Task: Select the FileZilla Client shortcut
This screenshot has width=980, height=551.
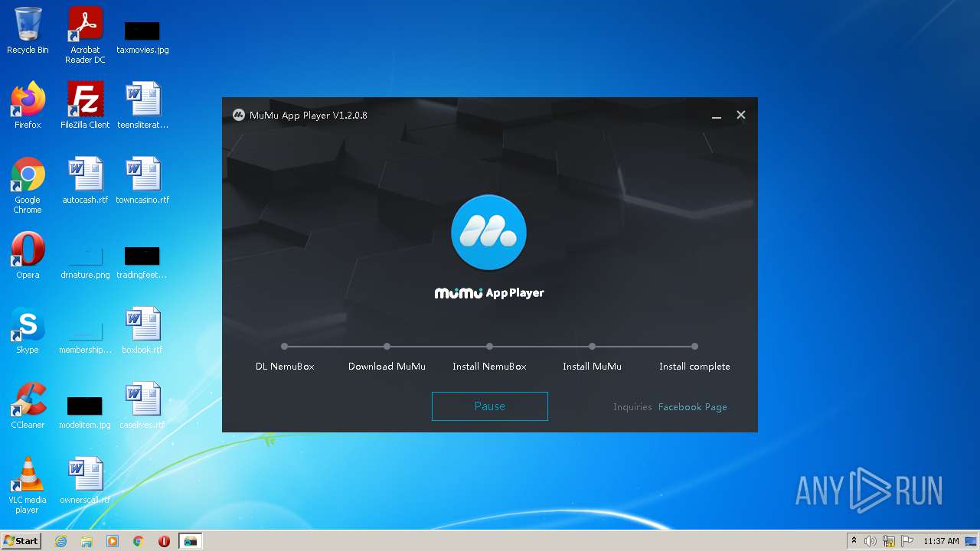Action: click(85, 106)
